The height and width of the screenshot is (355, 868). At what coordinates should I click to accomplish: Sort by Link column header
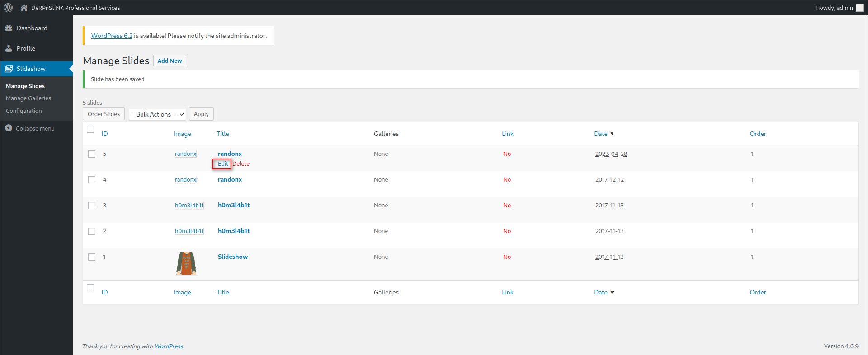coord(508,134)
